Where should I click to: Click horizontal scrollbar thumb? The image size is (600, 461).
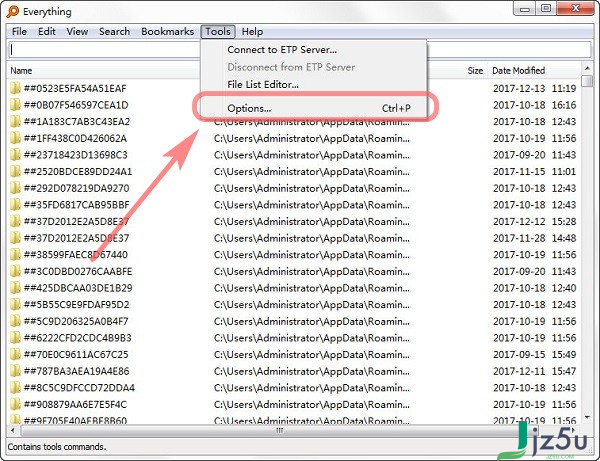click(x=279, y=430)
